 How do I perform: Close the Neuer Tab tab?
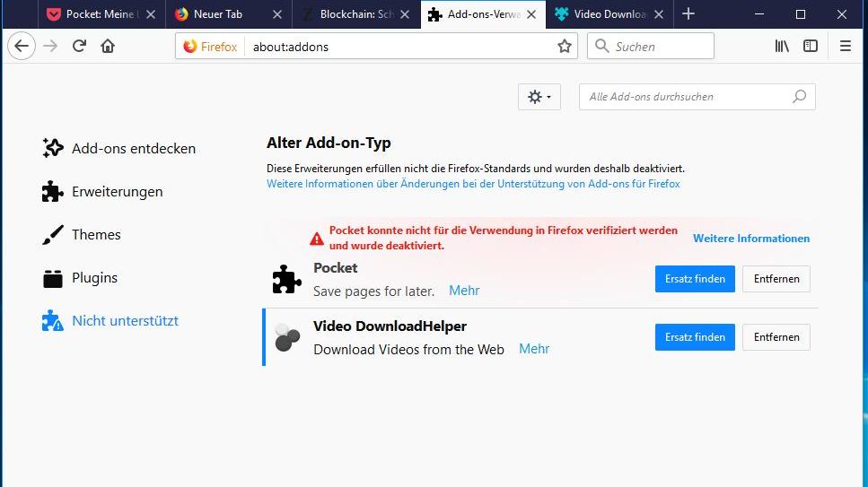click(x=277, y=14)
